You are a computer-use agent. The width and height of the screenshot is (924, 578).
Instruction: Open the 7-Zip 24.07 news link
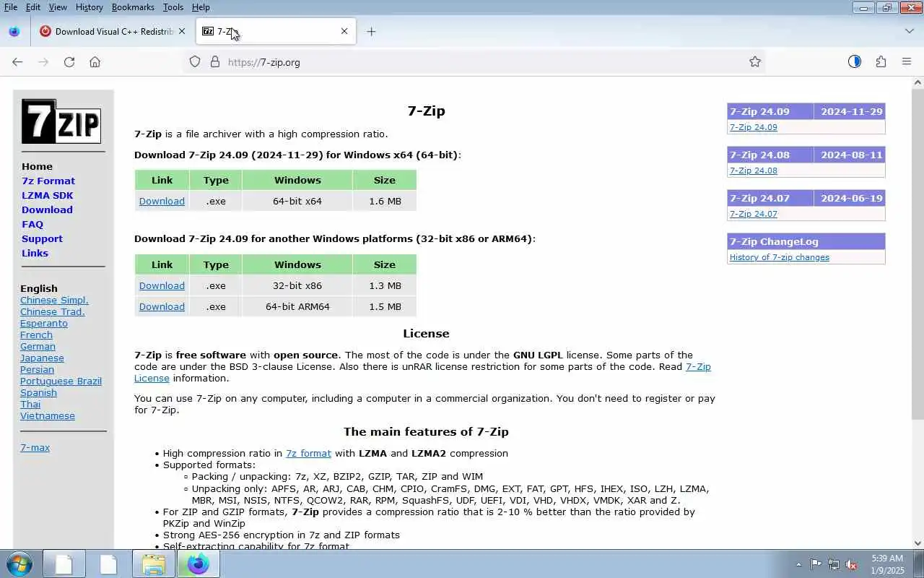coord(753,214)
